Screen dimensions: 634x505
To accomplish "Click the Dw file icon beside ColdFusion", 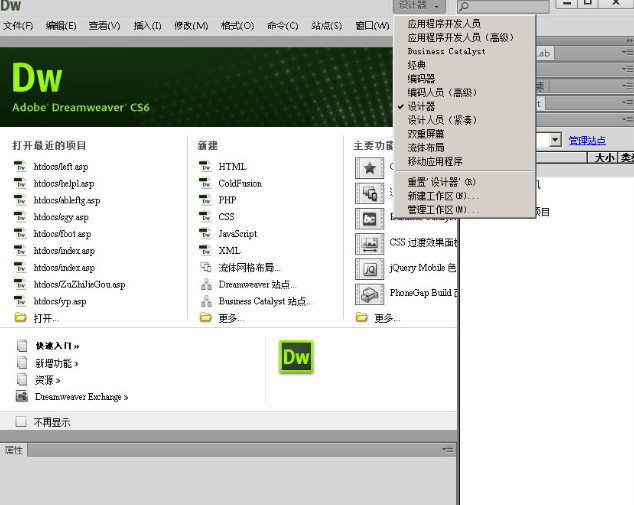I will (x=205, y=183).
